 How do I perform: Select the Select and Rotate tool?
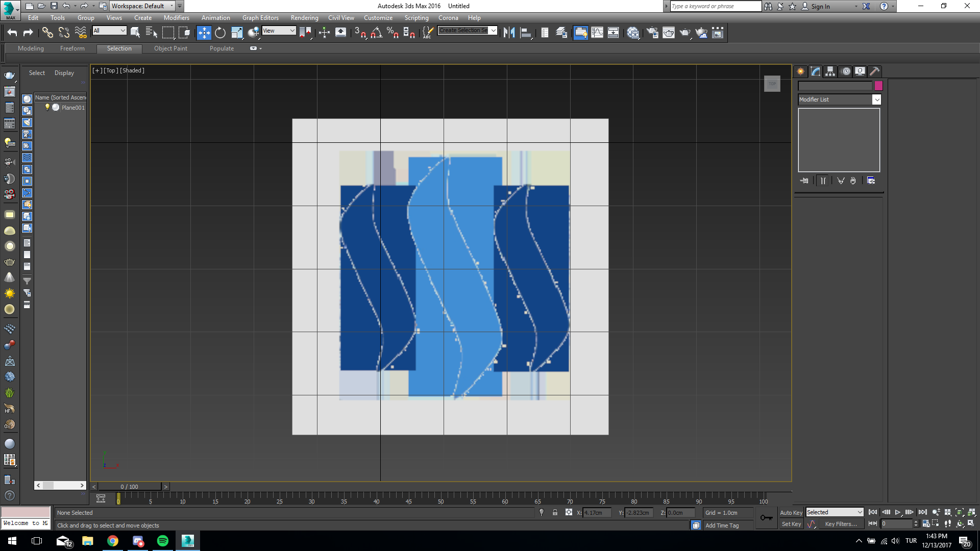pyautogui.click(x=220, y=33)
